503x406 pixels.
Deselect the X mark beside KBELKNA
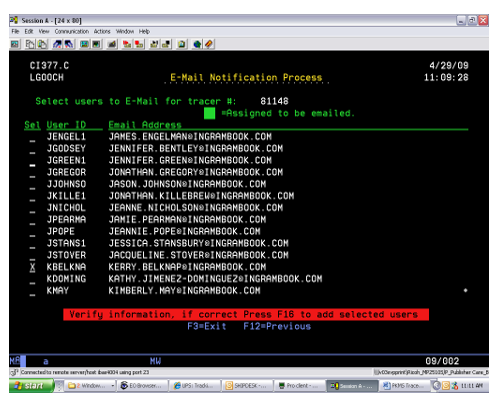tap(32, 267)
